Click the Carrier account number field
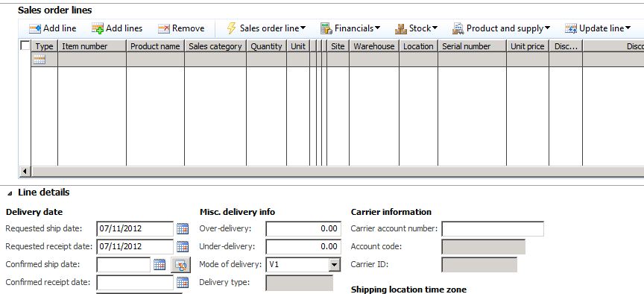 coord(493,228)
